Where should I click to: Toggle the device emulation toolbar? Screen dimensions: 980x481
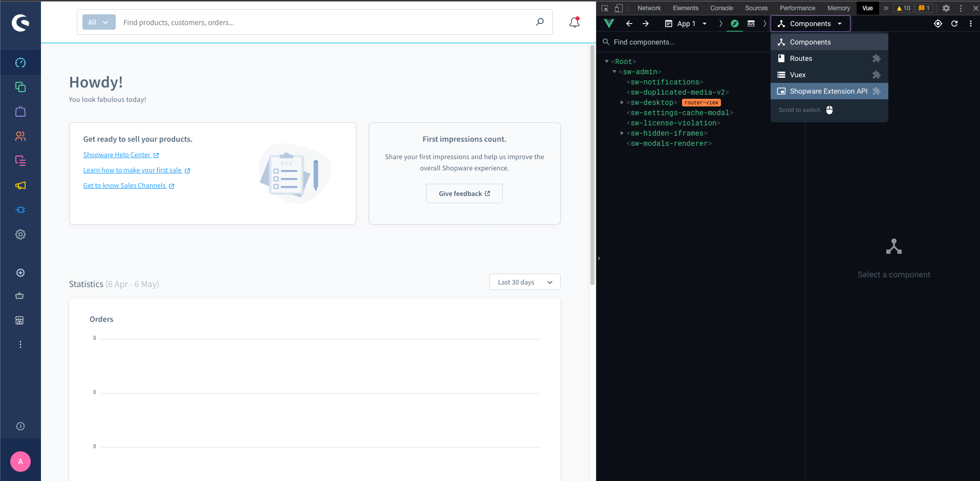619,8
